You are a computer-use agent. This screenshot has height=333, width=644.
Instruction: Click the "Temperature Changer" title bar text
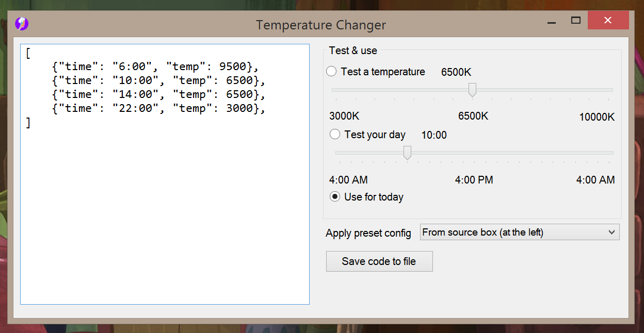pyautogui.click(x=321, y=25)
